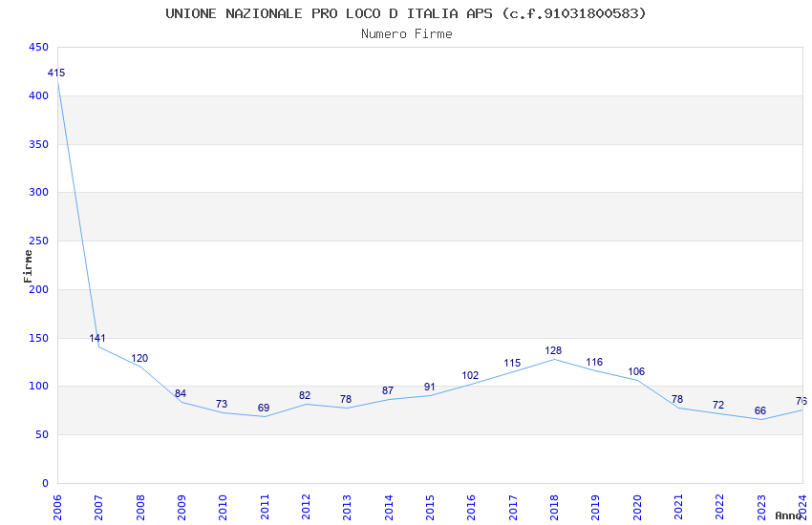This screenshot has width=812, height=525.
Task: Click the x-axis year 2023
Action: [x=761, y=508]
